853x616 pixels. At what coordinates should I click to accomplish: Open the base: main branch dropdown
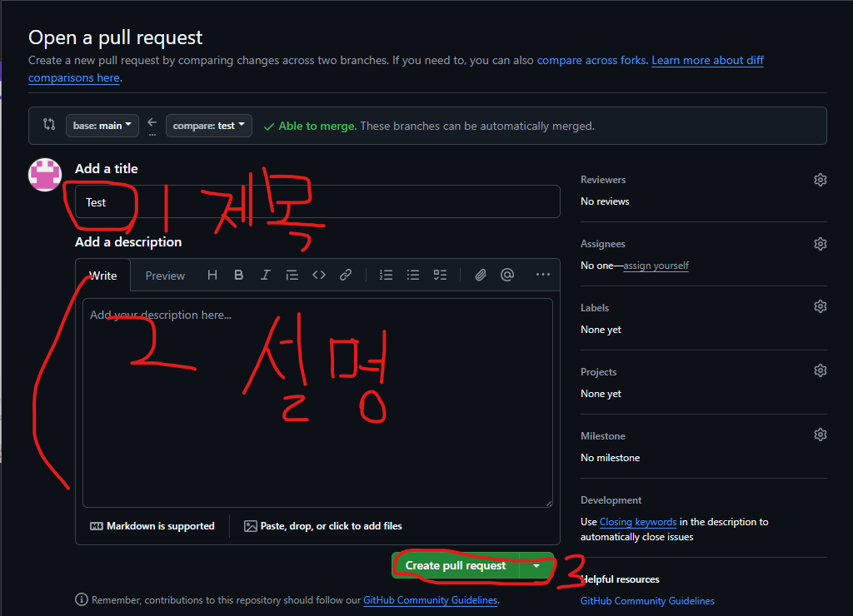pyautogui.click(x=102, y=126)
